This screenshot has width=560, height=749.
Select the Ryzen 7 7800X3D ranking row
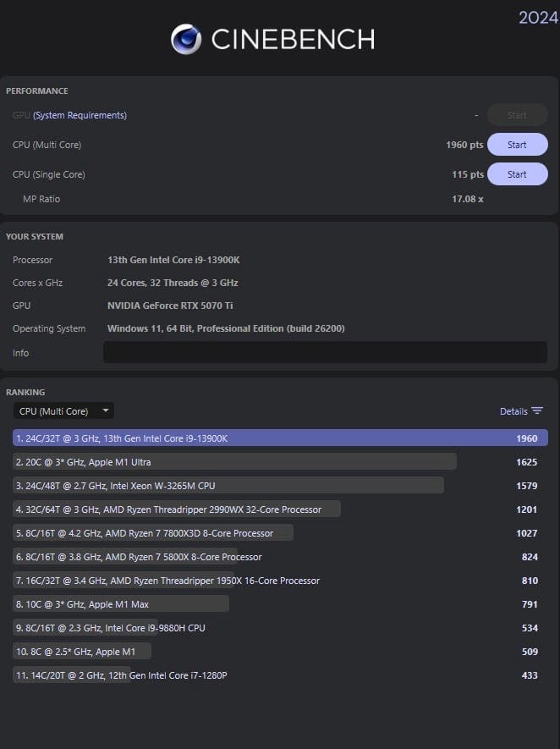153,533
